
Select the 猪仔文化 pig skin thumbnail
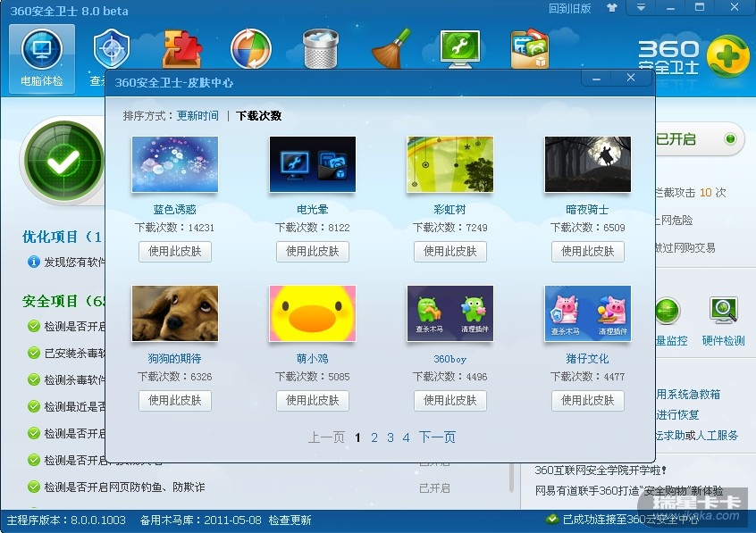coord(588,313)
